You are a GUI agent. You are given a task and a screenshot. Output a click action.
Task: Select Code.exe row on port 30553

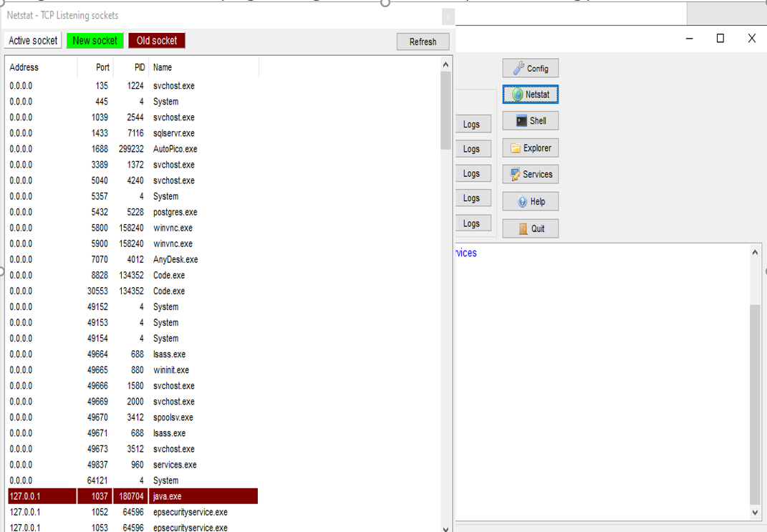click(x=133, y=291)
